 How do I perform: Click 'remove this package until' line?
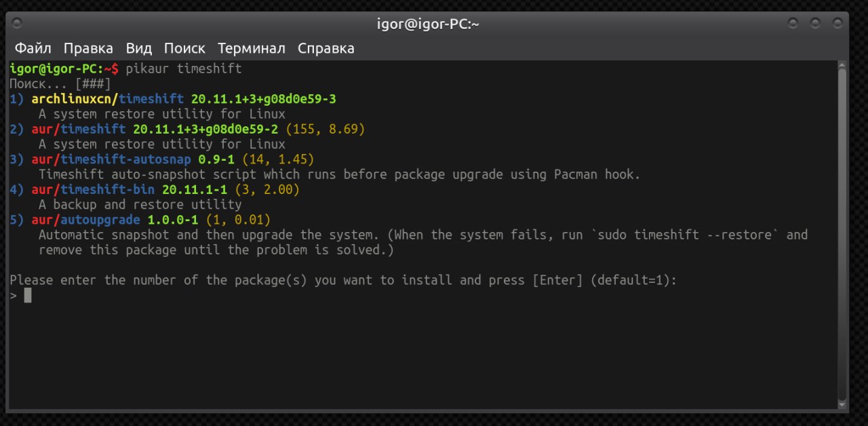[216, 250]
